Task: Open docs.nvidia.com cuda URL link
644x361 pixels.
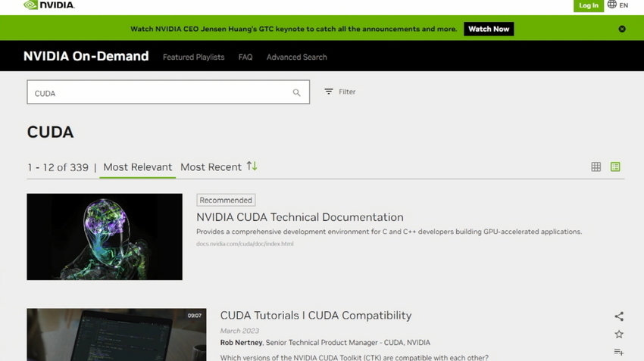Action: pyautogui.click(x=245, y=244)
